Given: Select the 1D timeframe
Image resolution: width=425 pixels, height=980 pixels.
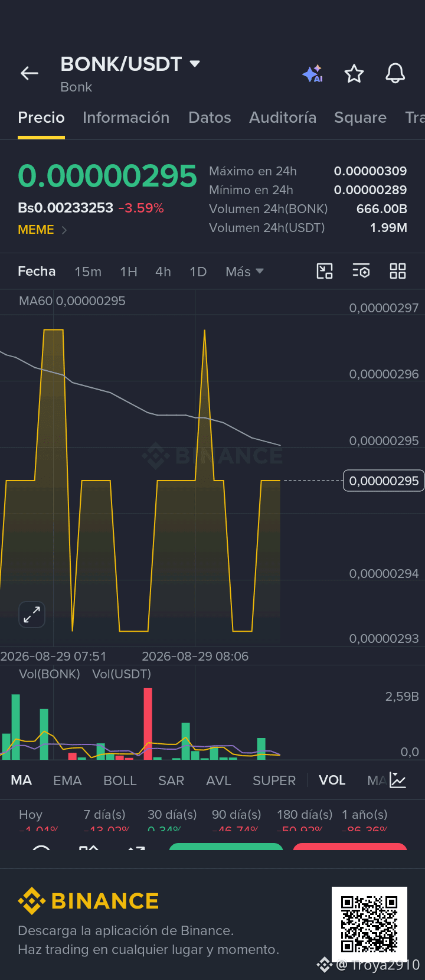Looking at the screenshot, I should [x=198, y=272].
